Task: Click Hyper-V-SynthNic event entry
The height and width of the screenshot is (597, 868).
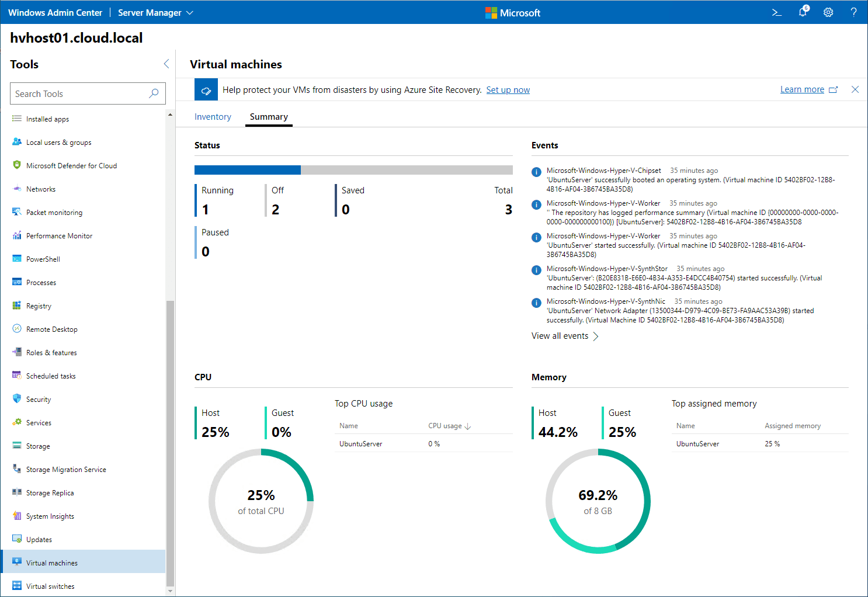Action: tap(689, 311)
